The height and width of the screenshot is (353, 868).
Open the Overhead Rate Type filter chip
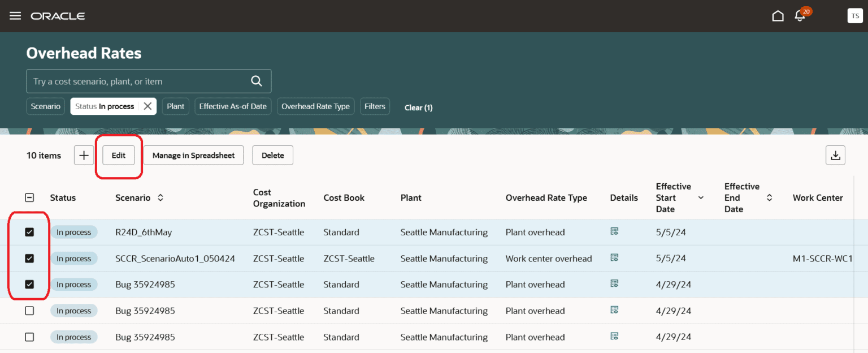click(x=315, y=106)
